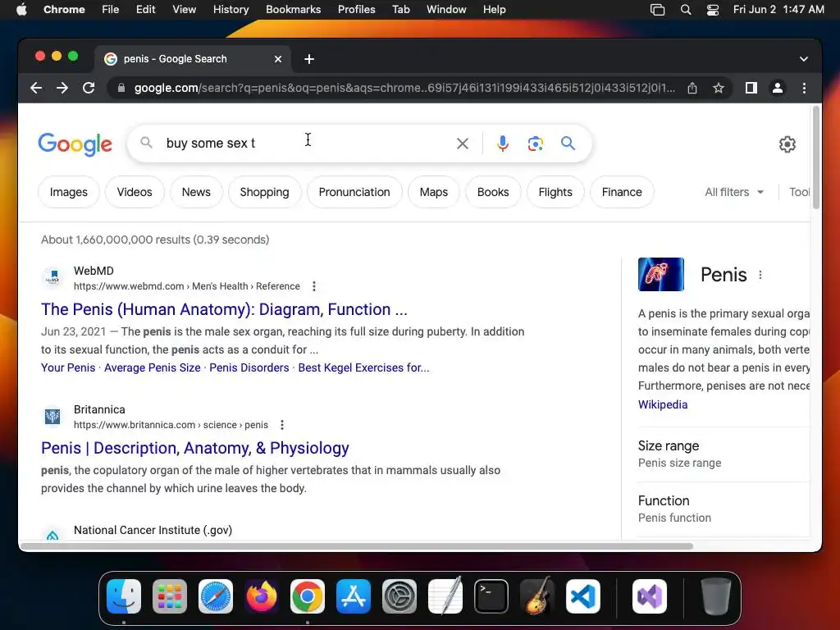Open the Average Penis Size sitelink
Screen dimensions: 840x630
152,367
